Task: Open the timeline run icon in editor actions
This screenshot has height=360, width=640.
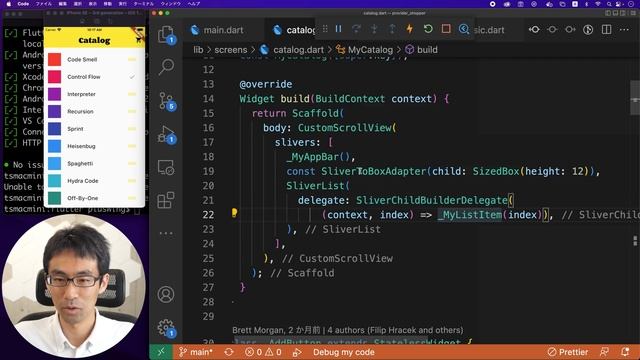Action: click(588, 29)
